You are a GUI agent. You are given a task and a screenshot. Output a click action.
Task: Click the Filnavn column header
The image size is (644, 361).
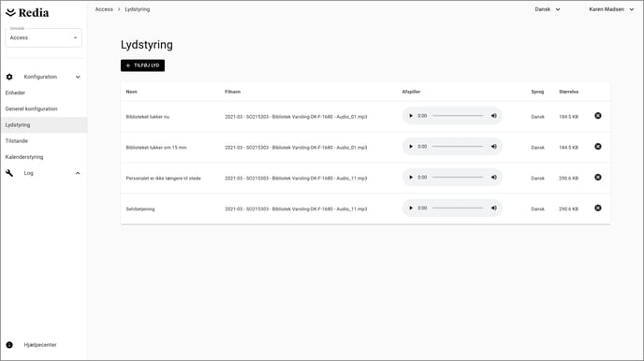pyautogui.click(x=232, y=92)
